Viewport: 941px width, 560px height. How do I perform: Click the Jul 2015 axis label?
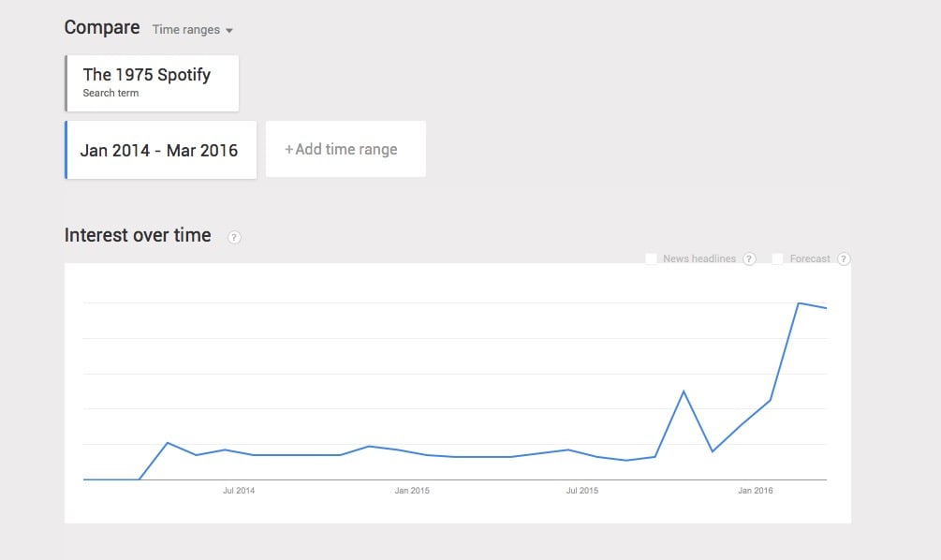pos(582,491)
